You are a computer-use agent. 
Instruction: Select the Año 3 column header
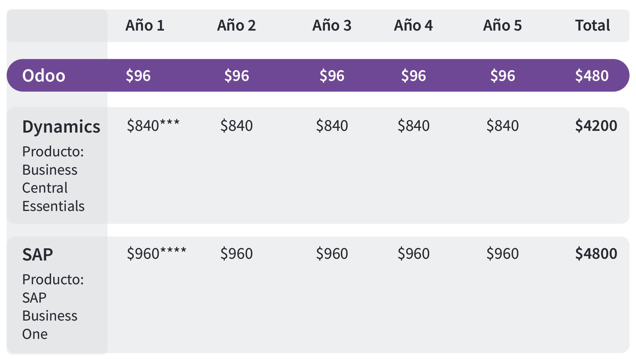[x=332, y=26]
